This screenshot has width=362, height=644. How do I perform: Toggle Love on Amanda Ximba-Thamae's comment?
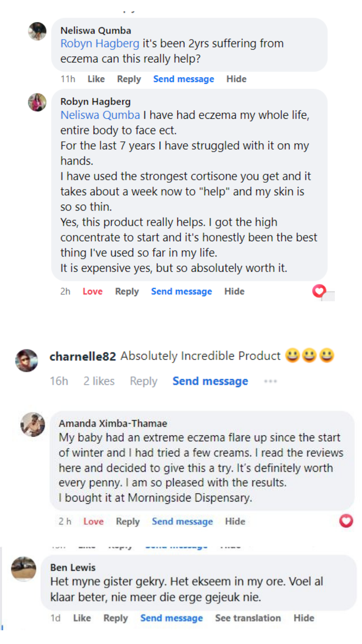tap(94, 522)
